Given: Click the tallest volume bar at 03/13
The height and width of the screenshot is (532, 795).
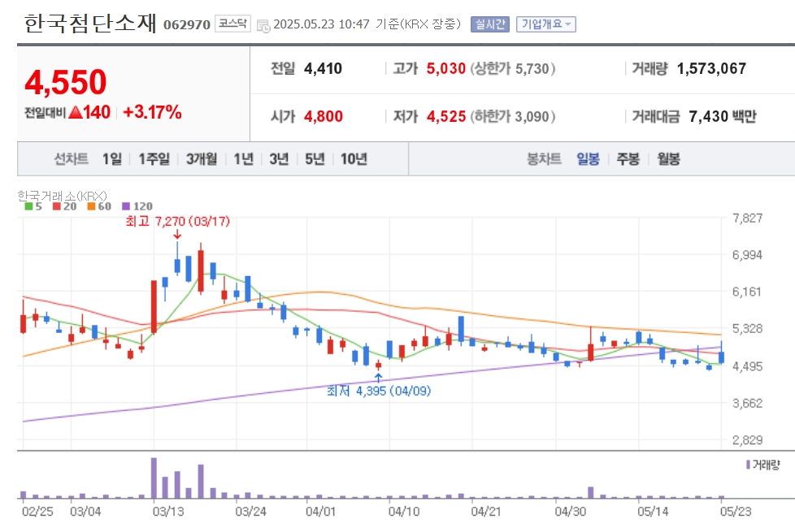Looking at the screenshot, I should (154, 478).
